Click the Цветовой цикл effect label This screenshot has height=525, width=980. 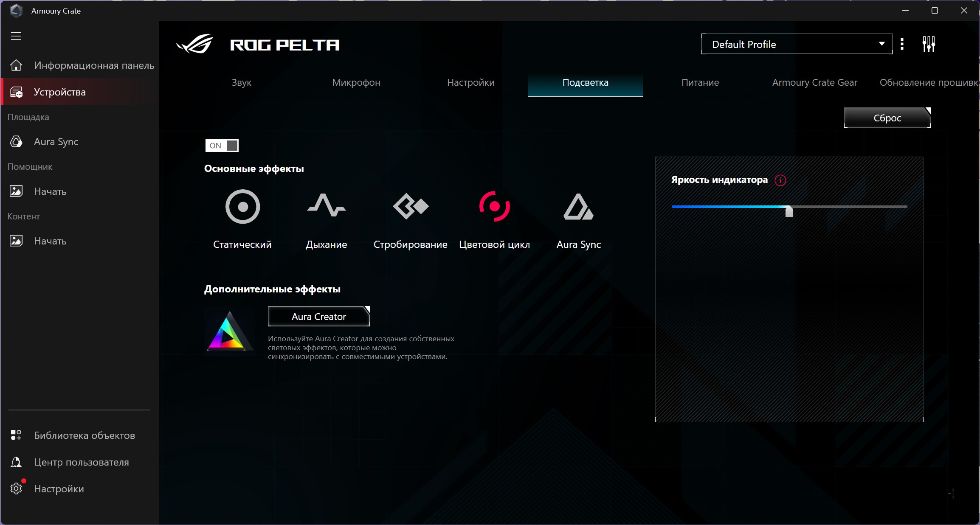pos(495,244)
